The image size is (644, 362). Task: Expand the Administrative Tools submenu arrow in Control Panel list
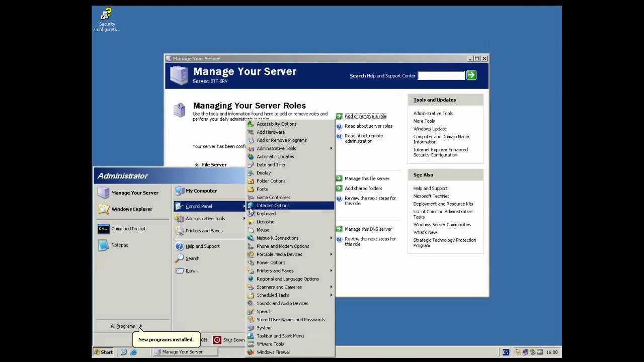[x=331, y=148]
